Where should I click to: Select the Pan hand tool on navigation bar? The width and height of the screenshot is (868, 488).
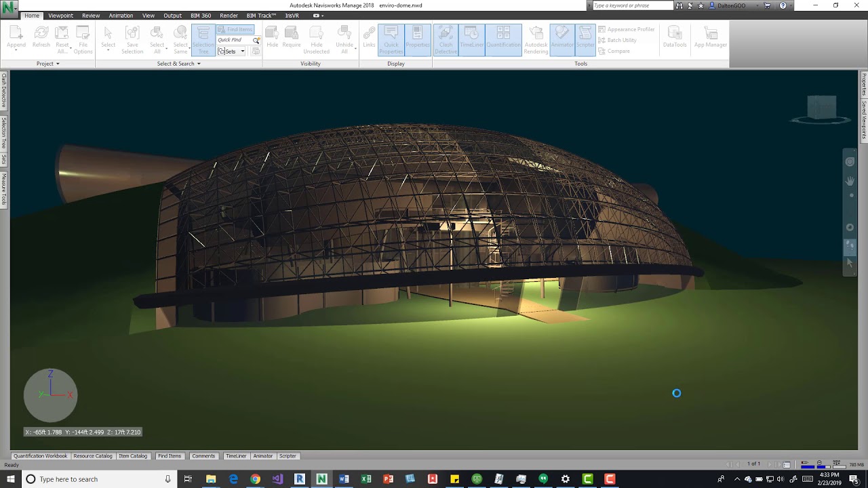[850, 181]
